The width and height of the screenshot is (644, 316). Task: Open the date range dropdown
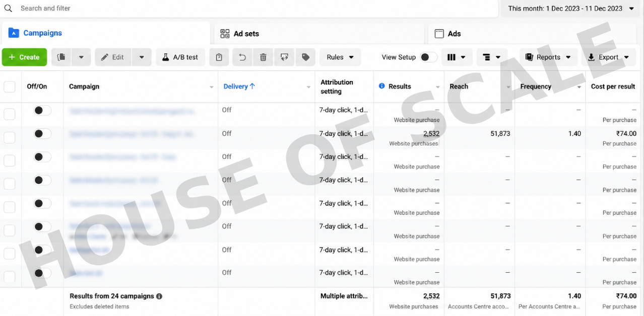point(570,9)
